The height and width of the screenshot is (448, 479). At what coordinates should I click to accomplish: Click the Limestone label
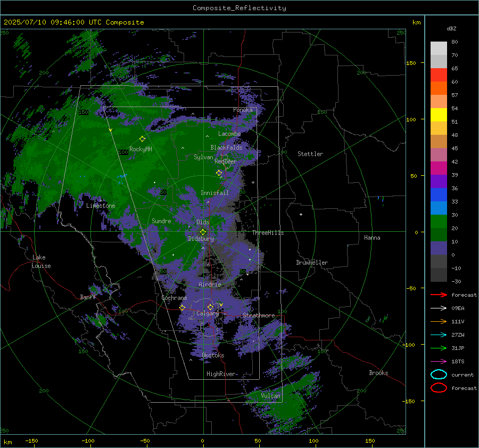[101, 206]
